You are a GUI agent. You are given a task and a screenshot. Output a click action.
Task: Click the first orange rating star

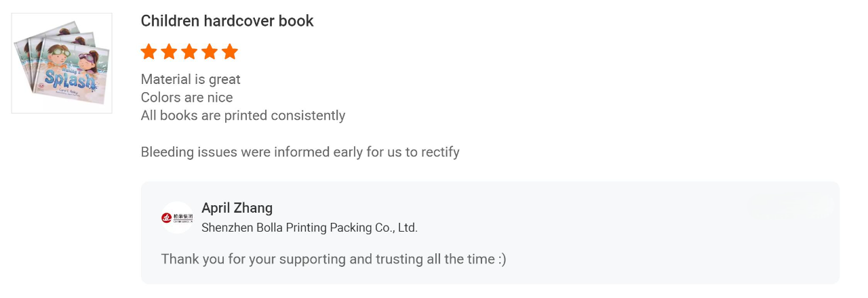coord(149,51)
